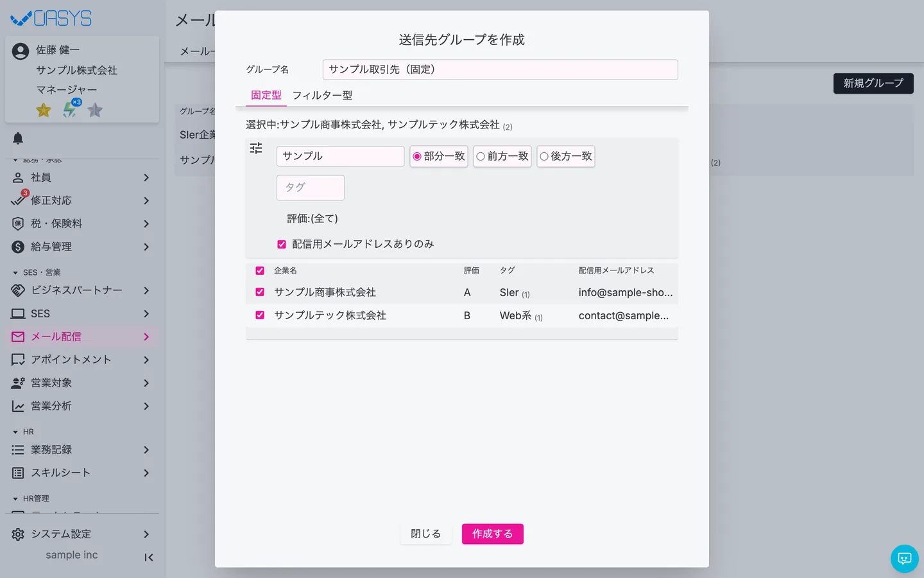Click the グループ名 input field
The image size is (924, 578).
[x=501, y=69]
